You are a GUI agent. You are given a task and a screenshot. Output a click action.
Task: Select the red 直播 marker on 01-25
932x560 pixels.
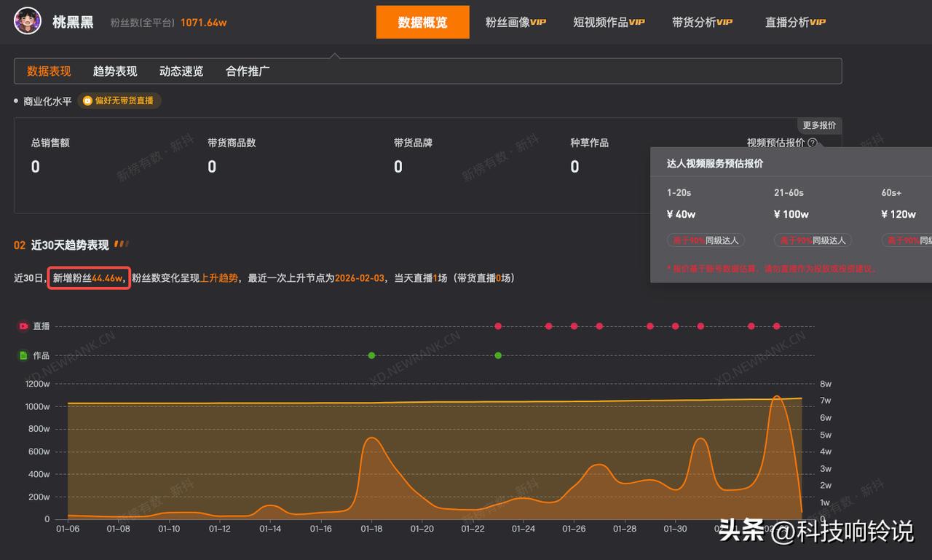tap(549, 326)
